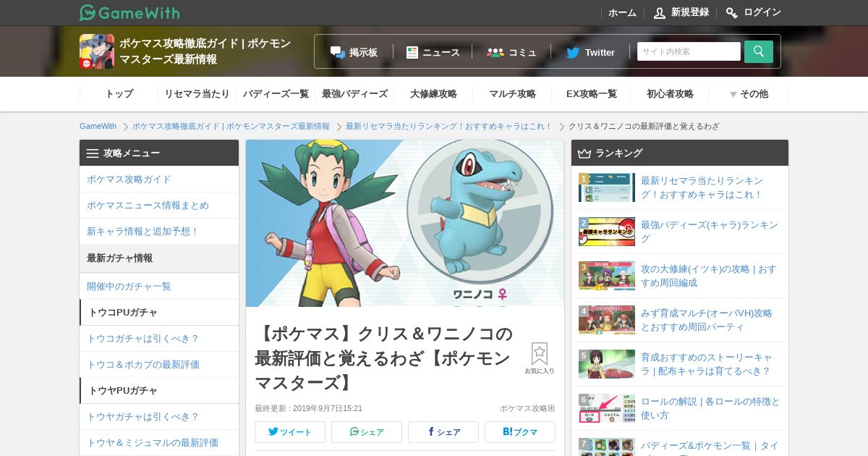Click the お気に入り bookmark star icon
Image resolution: width=868 pixels, height=456 pixels.
(540, 354)
